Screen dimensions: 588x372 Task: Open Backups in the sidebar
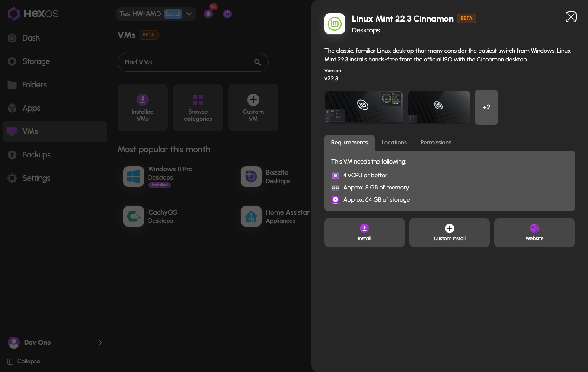(55, 155)
